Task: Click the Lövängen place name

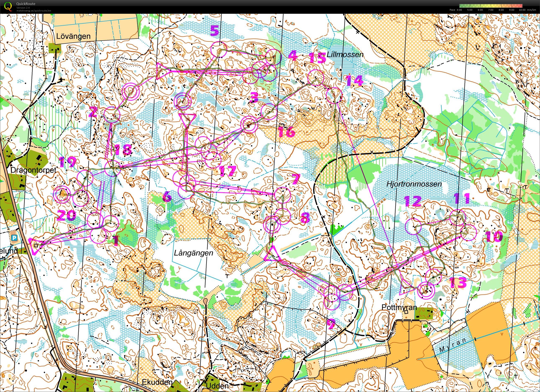Action: (x=73, y=36)
